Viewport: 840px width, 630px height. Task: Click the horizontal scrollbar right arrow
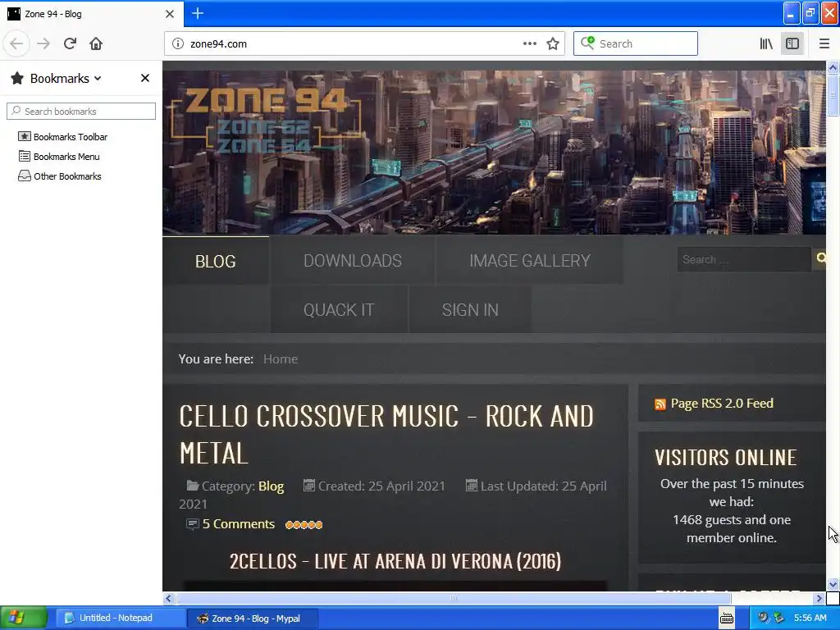[819, 598]
